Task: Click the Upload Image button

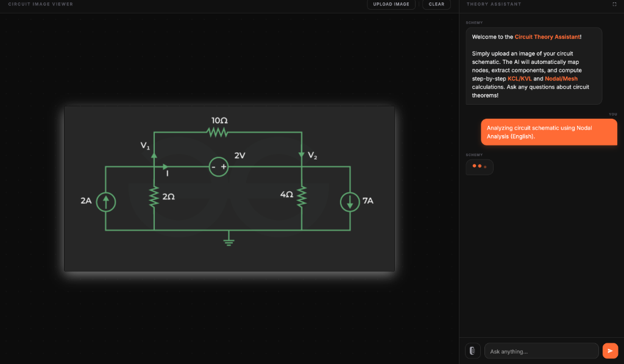Action: 391,4
